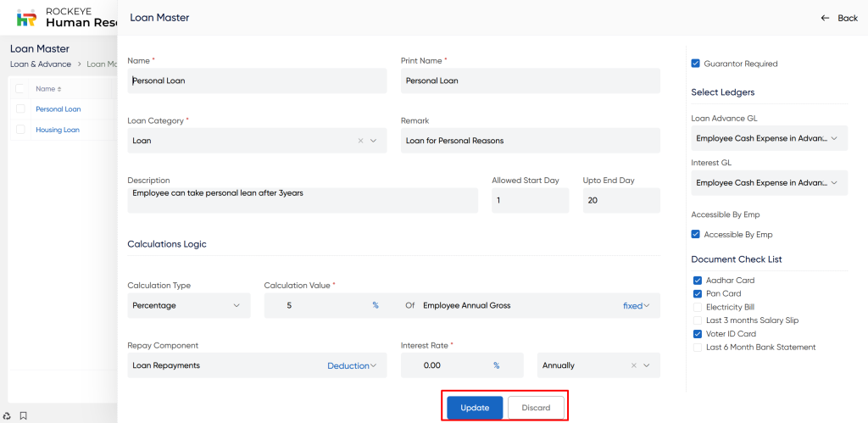
Task: Click the refresh icon at bottom left
Action: pos(8,415)
